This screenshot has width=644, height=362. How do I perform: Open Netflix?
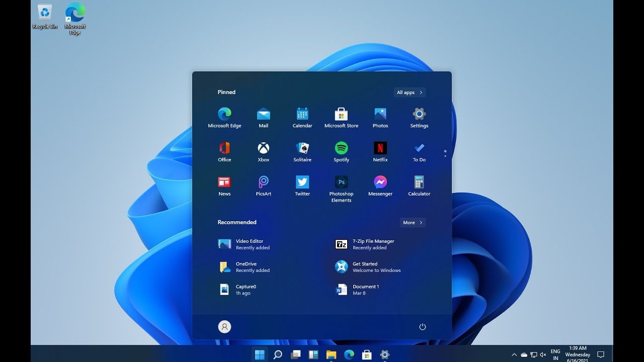tap(380, 152)
